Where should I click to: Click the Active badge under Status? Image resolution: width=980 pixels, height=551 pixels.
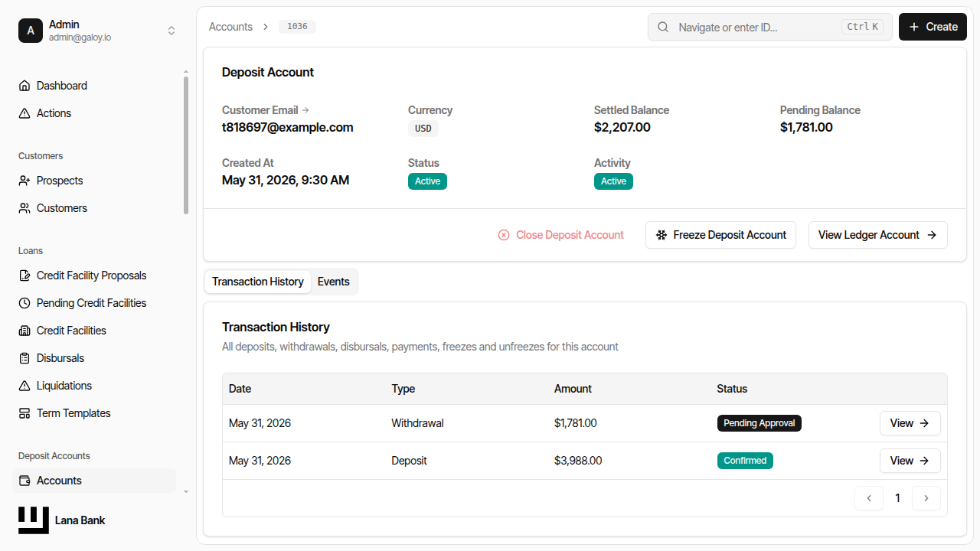pyautogui.click(x=427, y=181)
